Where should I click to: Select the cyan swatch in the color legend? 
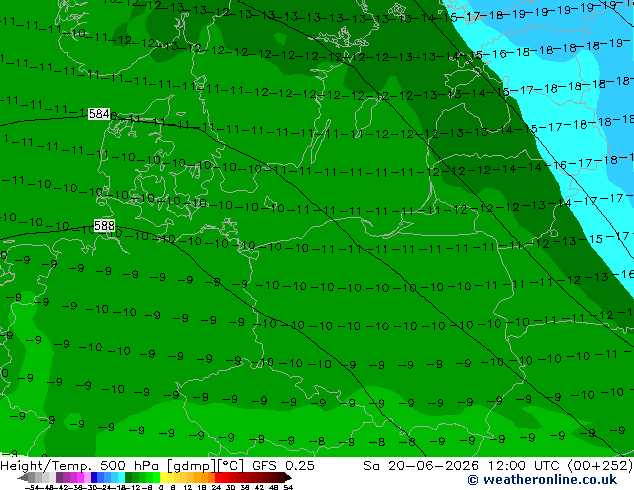121,477
